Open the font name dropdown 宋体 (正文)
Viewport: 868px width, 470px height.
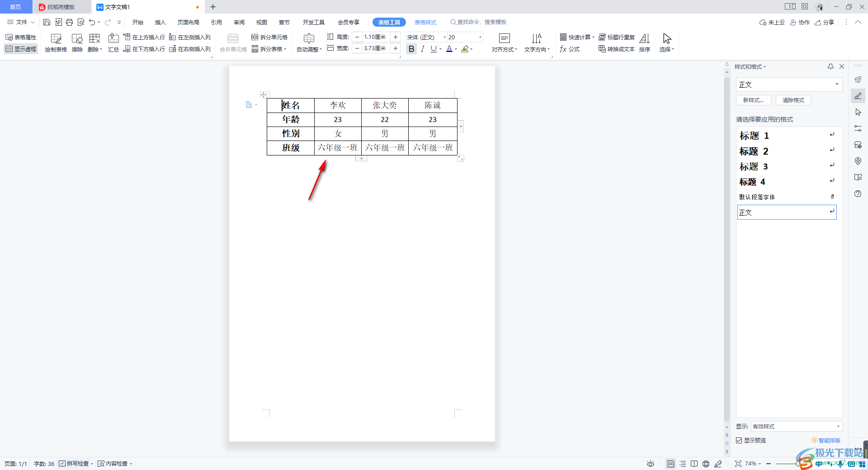[444, 37]
